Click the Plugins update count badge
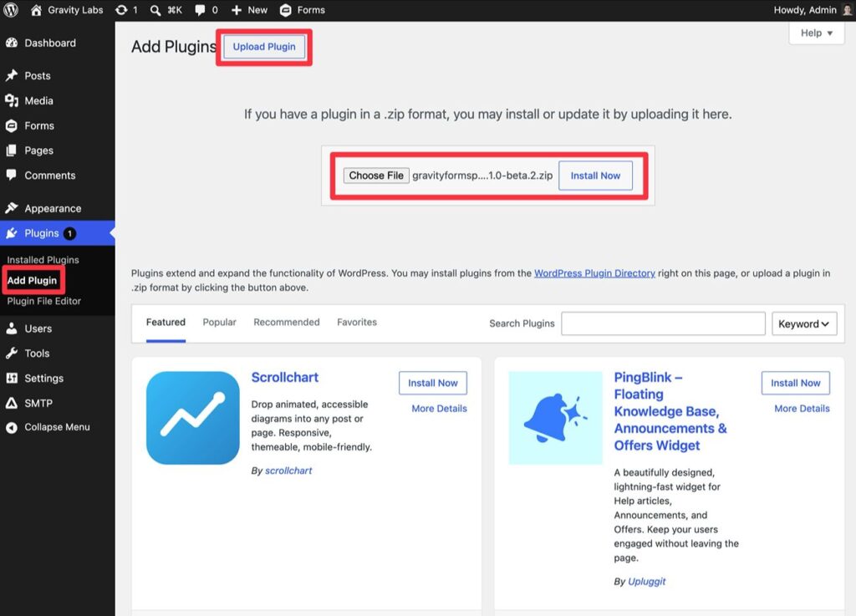Image resolution: width=856 pixels, height=616 pixels. (69, 233)
